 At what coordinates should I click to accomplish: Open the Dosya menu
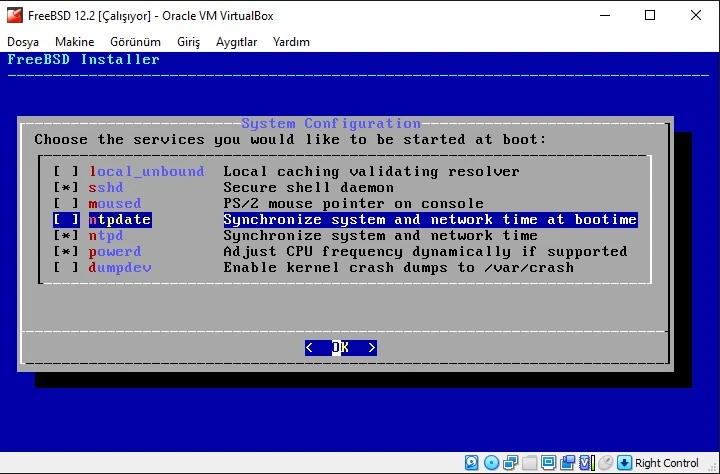point(23,42)
